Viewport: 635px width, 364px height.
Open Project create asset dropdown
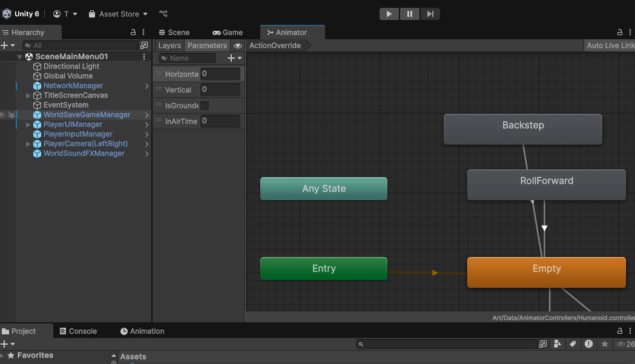8,344
